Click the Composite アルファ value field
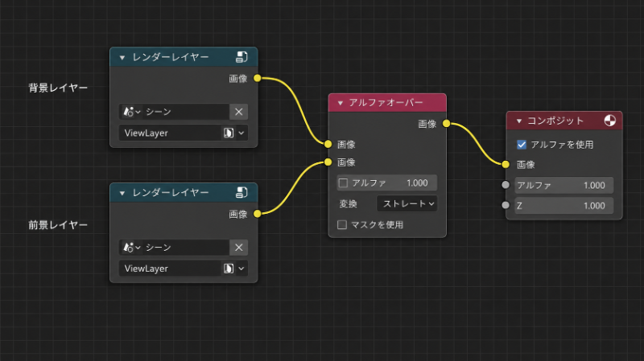Viewport: 644px width, 361px height. click(564, 186)
